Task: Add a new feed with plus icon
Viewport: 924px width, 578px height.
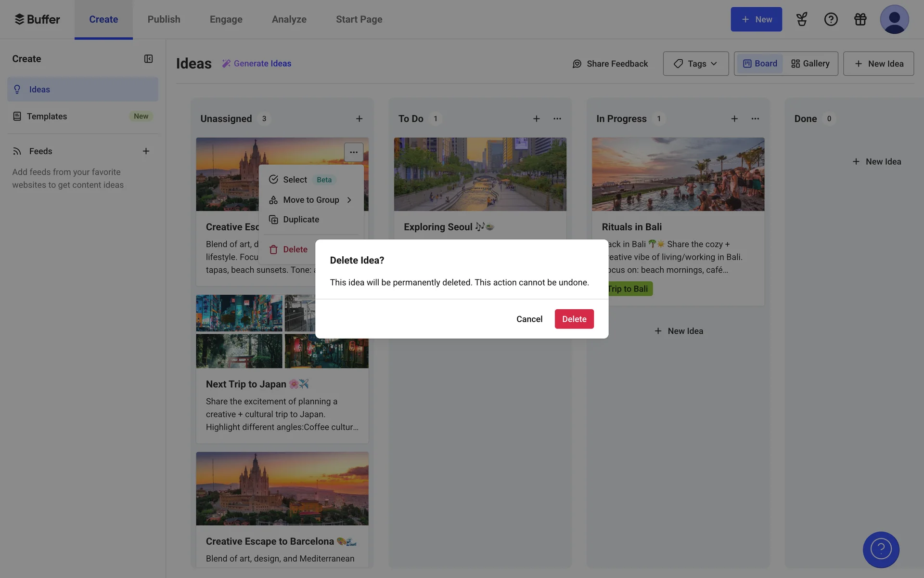Action: [146, 151]
